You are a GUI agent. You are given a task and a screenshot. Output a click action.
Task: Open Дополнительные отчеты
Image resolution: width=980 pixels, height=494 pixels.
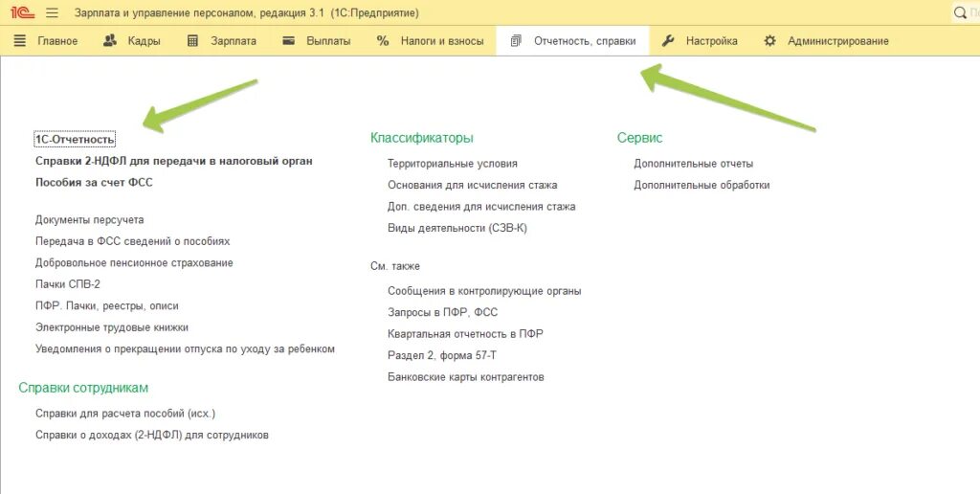693,164
